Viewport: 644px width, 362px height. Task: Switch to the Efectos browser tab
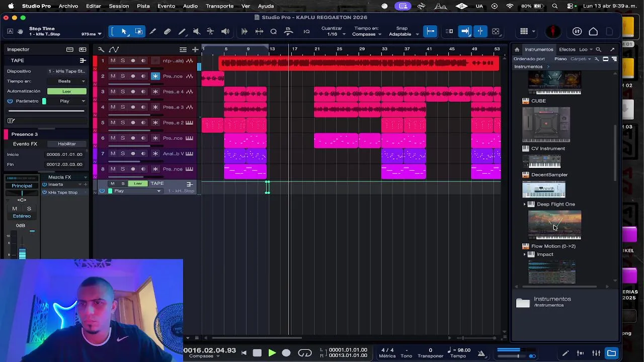567,49
